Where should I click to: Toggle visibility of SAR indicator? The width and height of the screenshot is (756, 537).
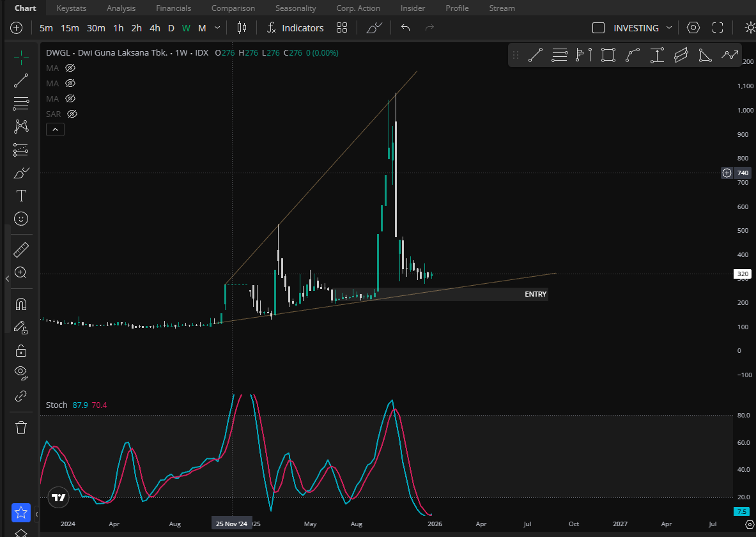click(x=72, y=114)
